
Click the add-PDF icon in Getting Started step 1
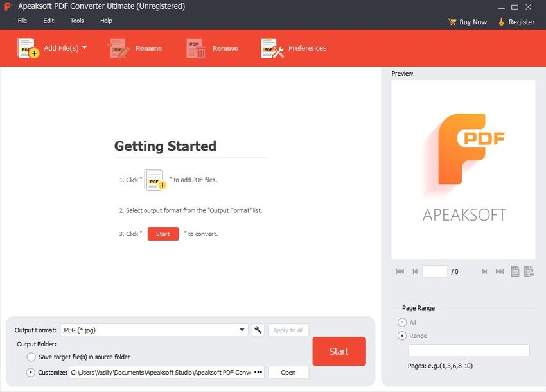coord(155,180)
